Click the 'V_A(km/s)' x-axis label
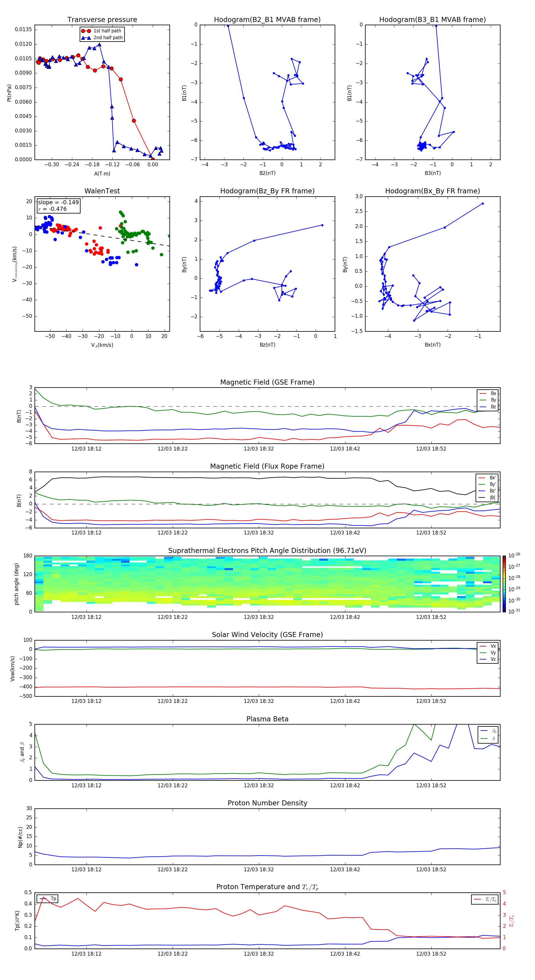Screen dimensions: 535x980 point(102,345)
